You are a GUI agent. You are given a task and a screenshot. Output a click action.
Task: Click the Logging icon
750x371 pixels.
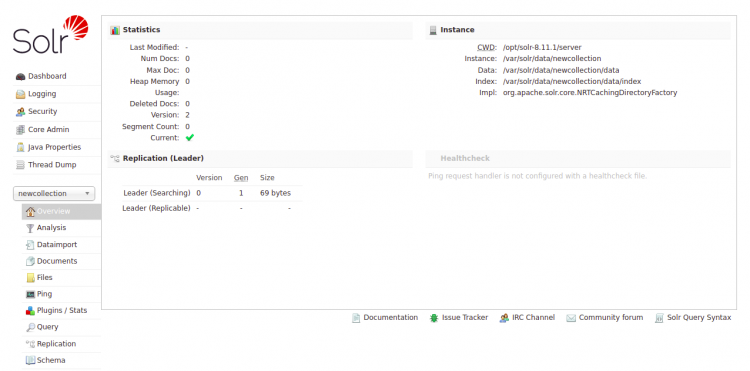(x=20, y=94)
